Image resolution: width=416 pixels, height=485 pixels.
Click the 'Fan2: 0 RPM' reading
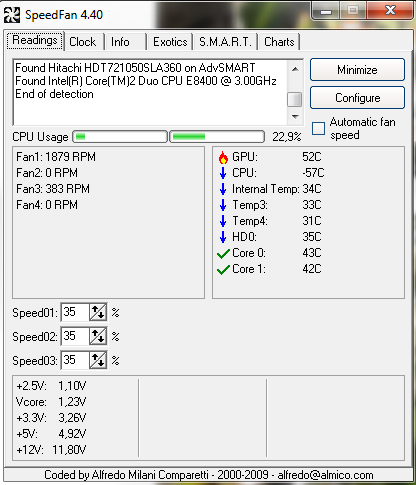coord(47,173)
